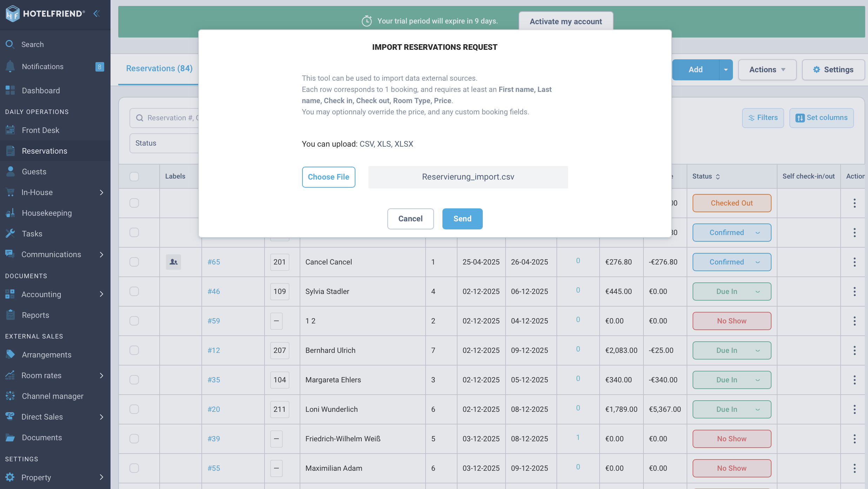Screen dimensions: 868x489
Task: Toggle the select-all checkbox in table header
Action: point(134,176)
